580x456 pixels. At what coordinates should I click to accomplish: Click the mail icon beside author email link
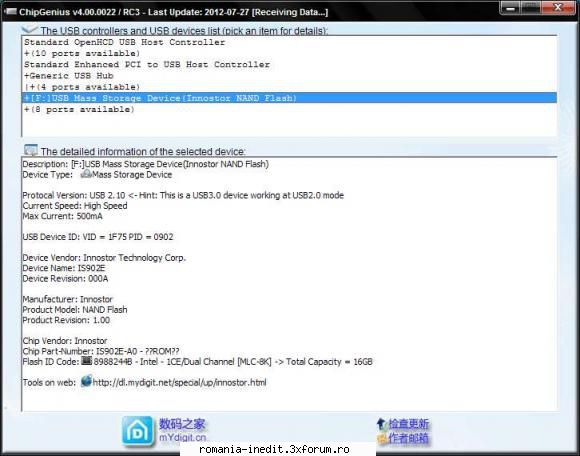pos(382,439)
